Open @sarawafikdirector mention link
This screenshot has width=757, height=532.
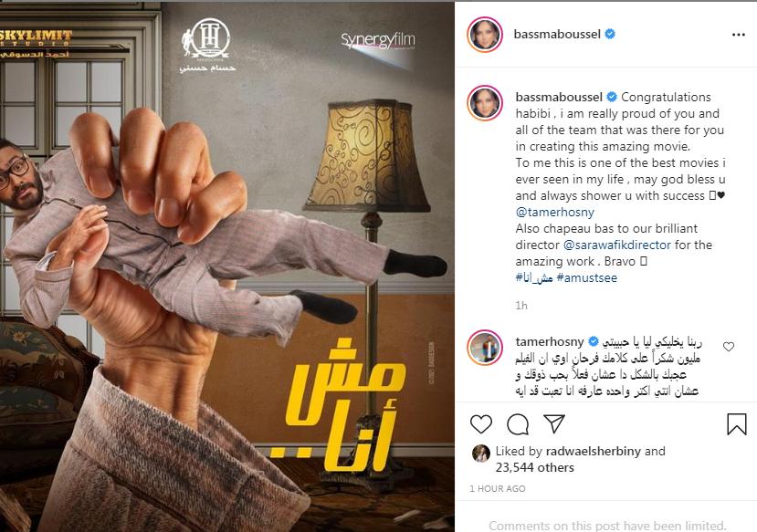[x=617, y=245]
